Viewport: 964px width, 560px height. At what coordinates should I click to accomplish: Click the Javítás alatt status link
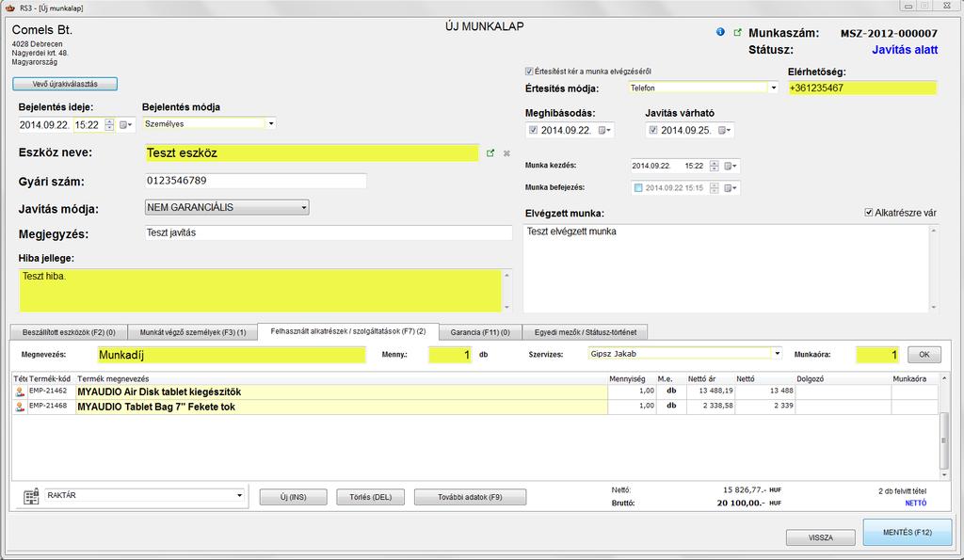(905, 50)
